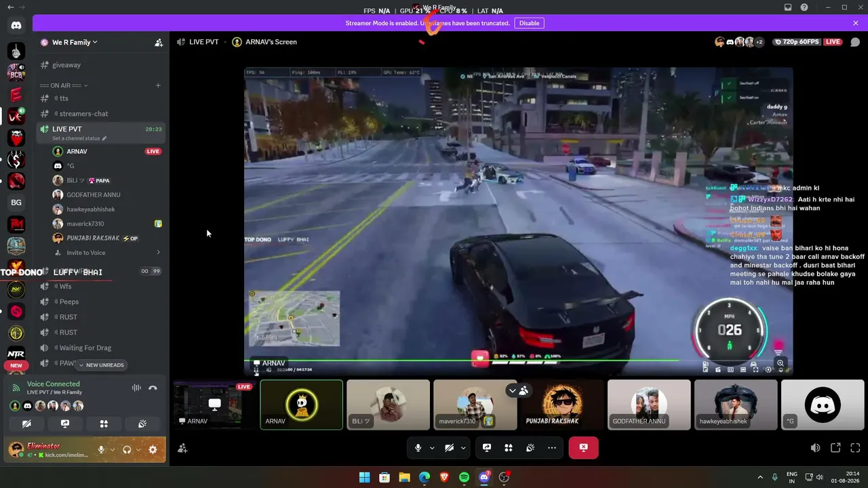
Task: Open the inbox icon in title bar
Action: tap(788, 7)
